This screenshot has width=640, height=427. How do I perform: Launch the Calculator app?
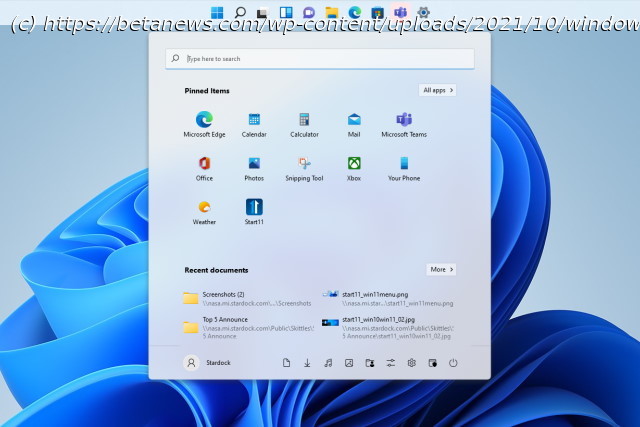click(x=304, y=124)
